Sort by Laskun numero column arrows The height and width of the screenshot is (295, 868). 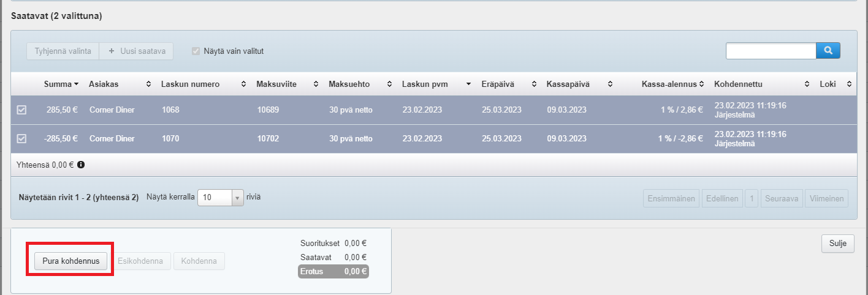coord(243,84)
